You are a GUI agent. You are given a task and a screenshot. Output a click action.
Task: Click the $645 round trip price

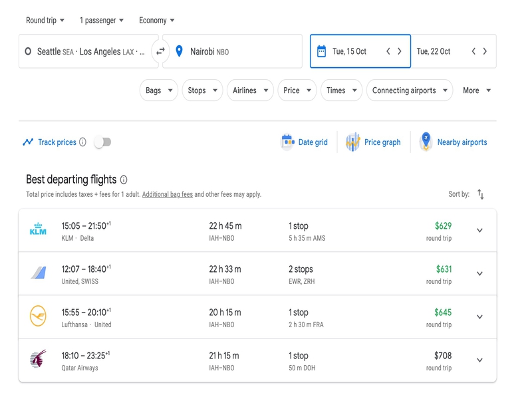(x=443, y=313)
